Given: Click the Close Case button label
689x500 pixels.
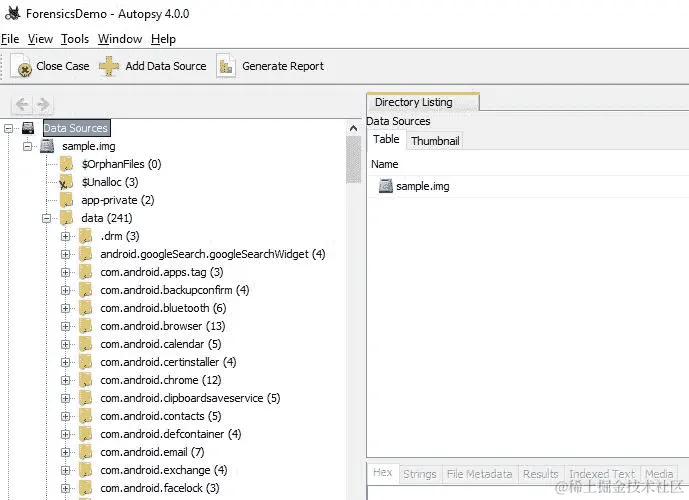Looking at the screenshot, I should pyautogui.click(x=63, y=66).
